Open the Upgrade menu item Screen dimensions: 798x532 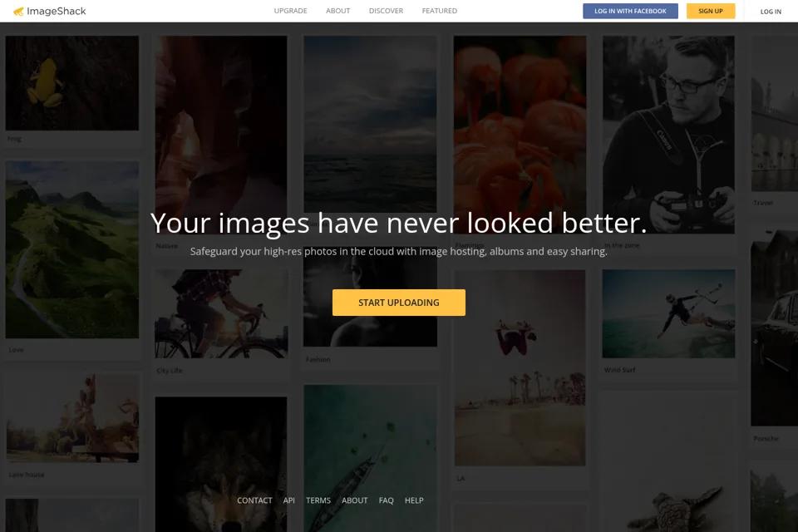point(291,11)
